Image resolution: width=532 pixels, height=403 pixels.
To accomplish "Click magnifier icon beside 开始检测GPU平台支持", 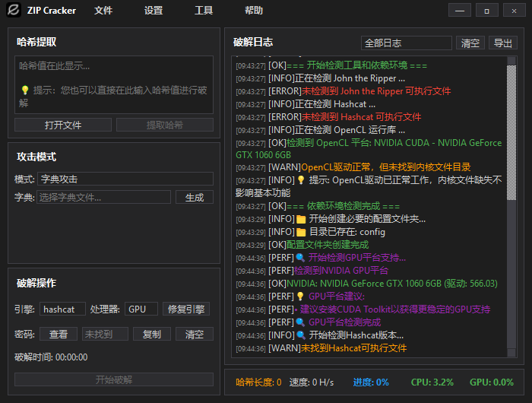I will point(300,257).
